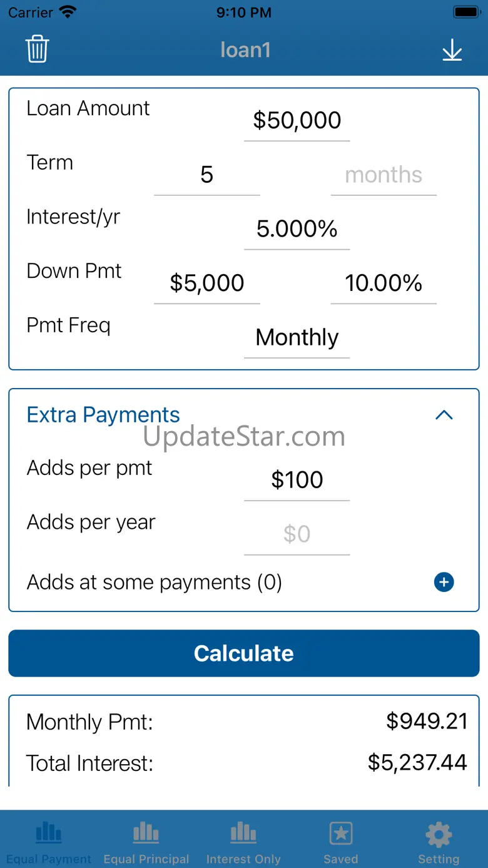Tap the term months unit field
The image size is (488, 868).
384,175
